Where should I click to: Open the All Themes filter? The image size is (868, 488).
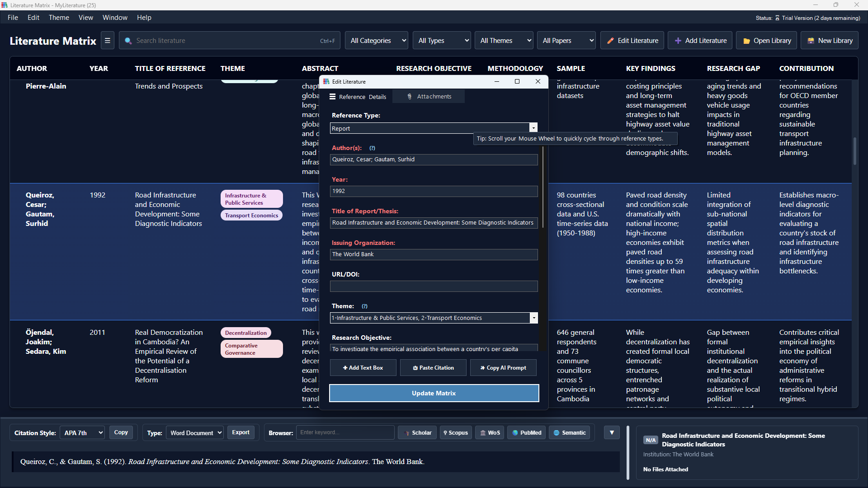pyautogui.click(x=504, y=41)
